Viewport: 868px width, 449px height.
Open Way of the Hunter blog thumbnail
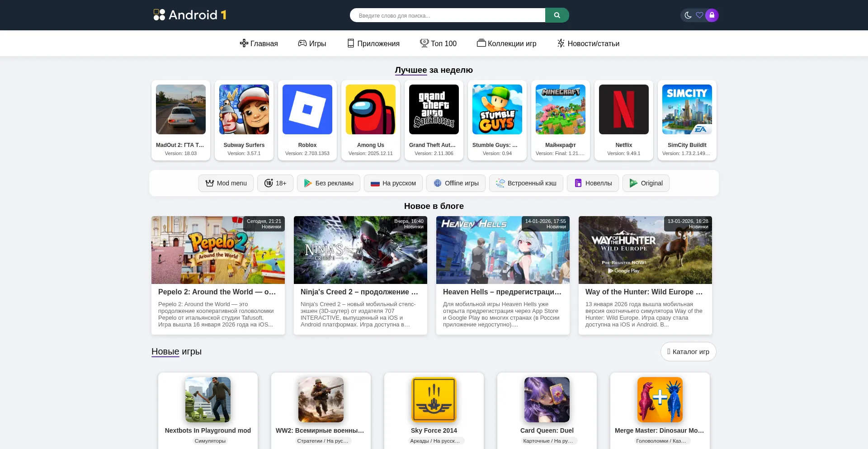tap(645, 250)
